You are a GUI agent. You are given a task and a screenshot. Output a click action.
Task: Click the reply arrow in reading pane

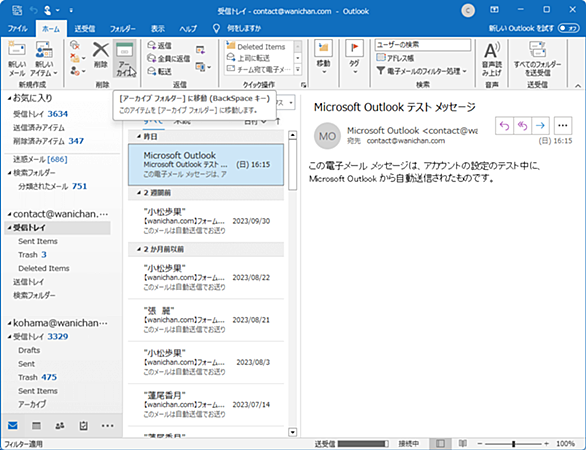(504, 126)
